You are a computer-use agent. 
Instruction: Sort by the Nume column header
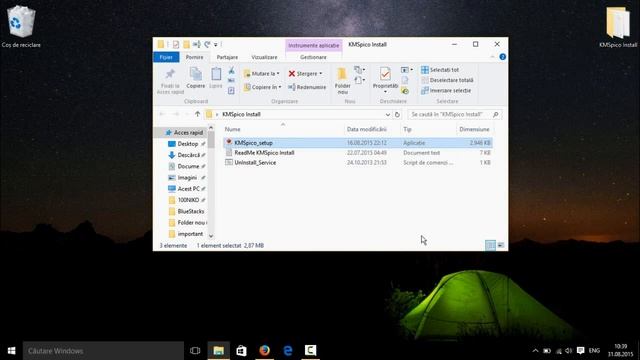(x=232, y=129)
